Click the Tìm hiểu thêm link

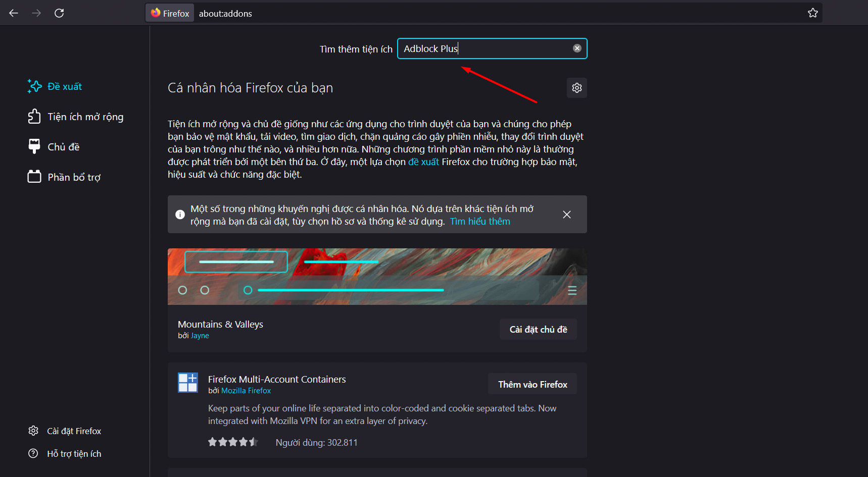coord(480,222)
